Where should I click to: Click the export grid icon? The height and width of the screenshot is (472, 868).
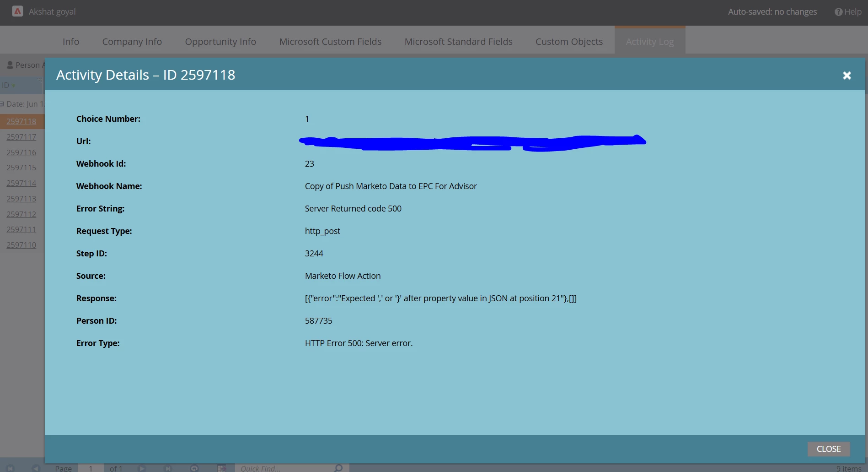point(222,468)
